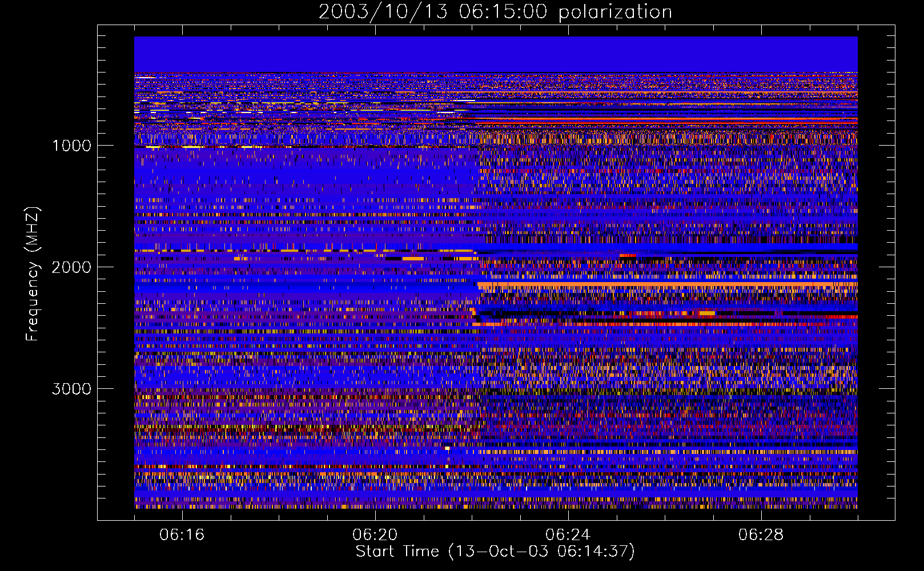924x571 pixels.
Task: Click the 'Frequency (MHZ)' axis label
Action: pos(33,274)
